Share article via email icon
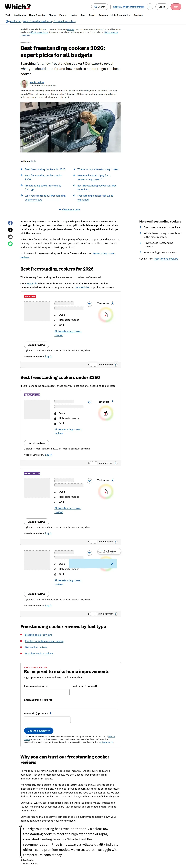This screenshot has width=186, height=868. (10, 237)
